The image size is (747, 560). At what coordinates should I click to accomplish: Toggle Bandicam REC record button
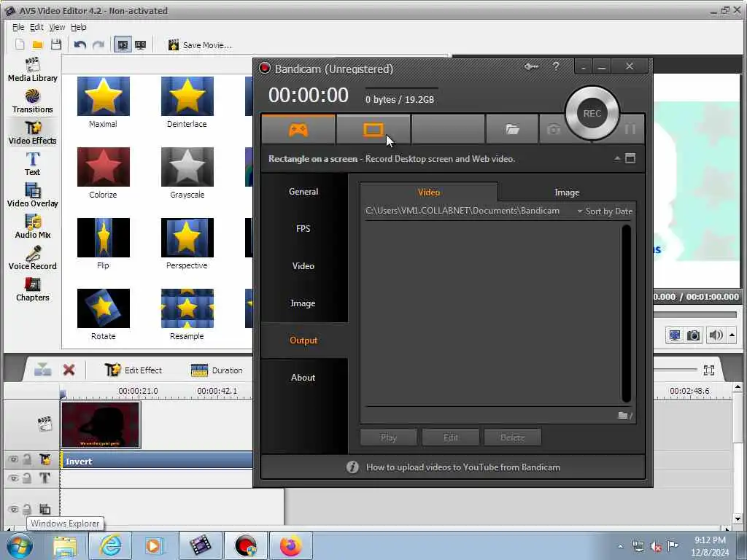pos(592,113)
